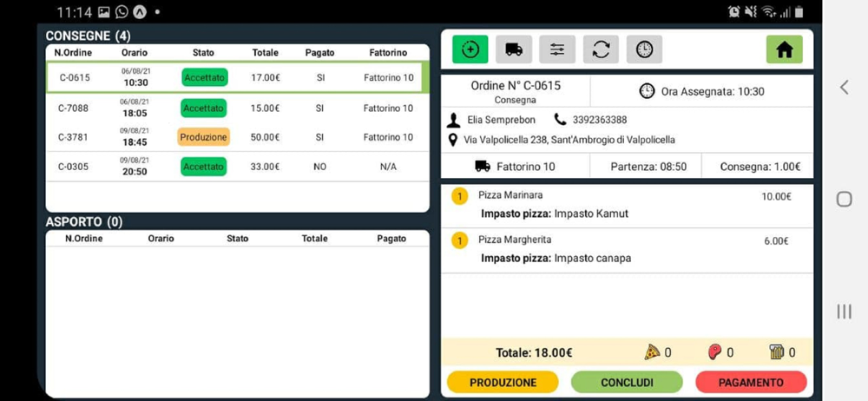868x401 pixels.
Task: Tap the Pizza Margherita item row
Action: (627, 250)
